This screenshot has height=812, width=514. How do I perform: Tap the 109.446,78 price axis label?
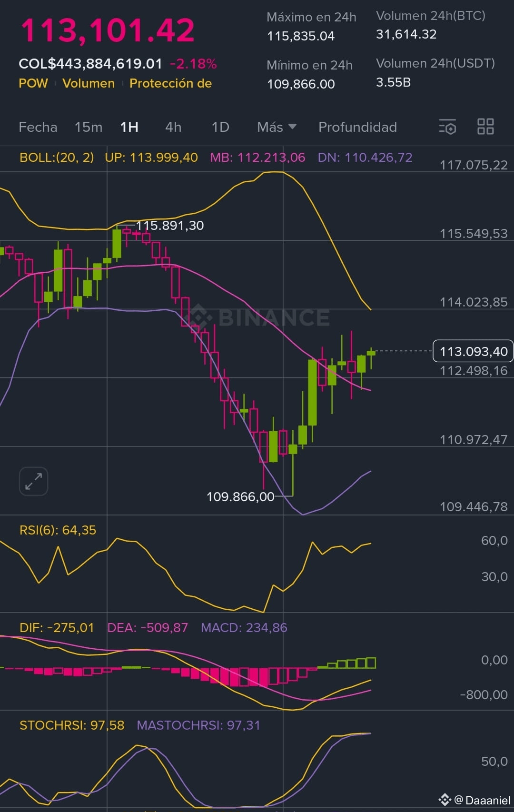(x=474, y=507)
